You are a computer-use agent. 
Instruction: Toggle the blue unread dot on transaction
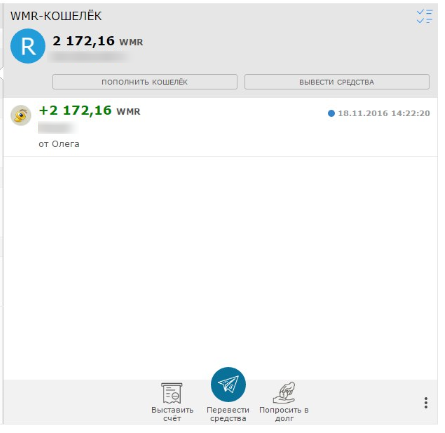point(331,113)
